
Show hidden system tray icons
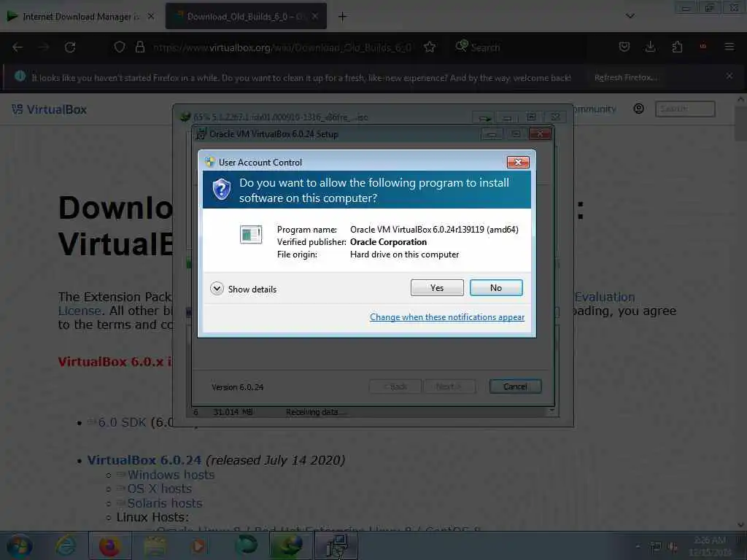pyautogui.click(x=638, y=547)
